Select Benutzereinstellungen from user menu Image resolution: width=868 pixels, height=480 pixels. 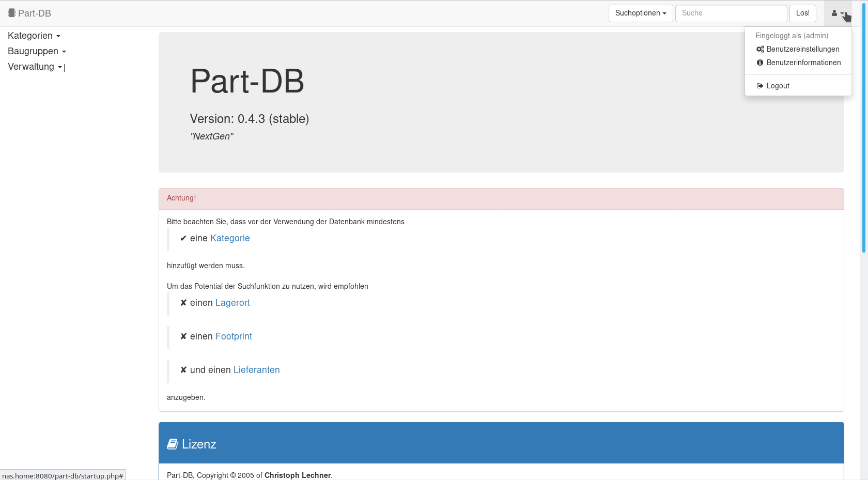(x=798, y=49)
